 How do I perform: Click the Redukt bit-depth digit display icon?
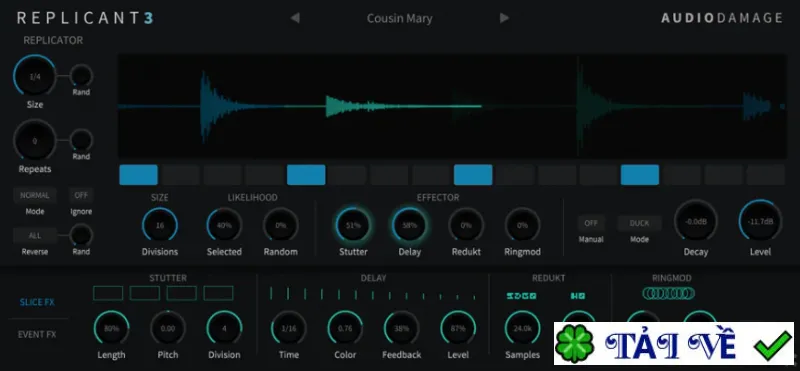pyautogui.click(x=578, y=296)
